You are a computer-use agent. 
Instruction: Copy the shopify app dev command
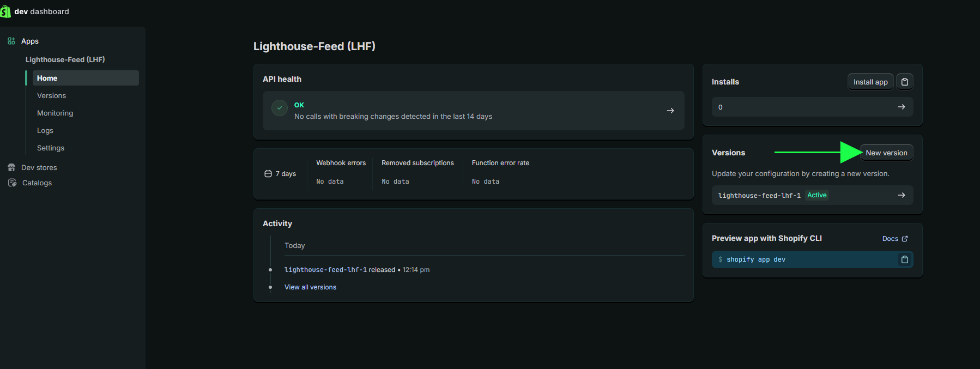[905, 259]
